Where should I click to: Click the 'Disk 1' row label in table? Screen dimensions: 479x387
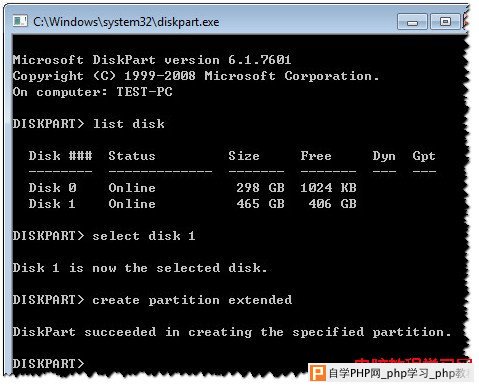[x=52, y=204]
